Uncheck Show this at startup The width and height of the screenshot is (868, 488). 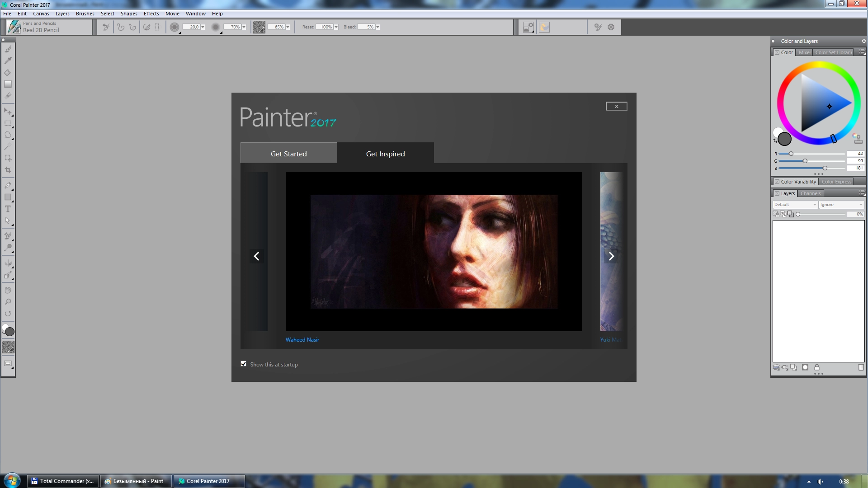[244, 364]
